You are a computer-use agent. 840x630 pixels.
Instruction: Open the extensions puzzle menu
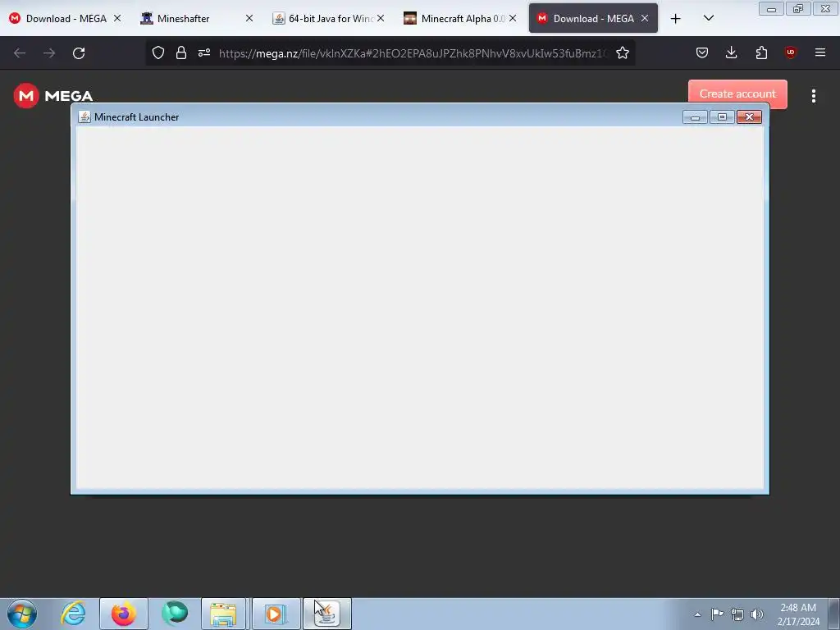click(761, 52)
